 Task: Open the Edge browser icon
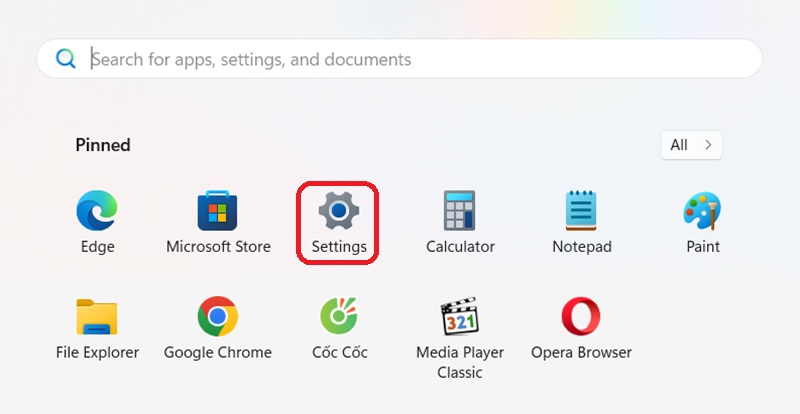(97, 210)
